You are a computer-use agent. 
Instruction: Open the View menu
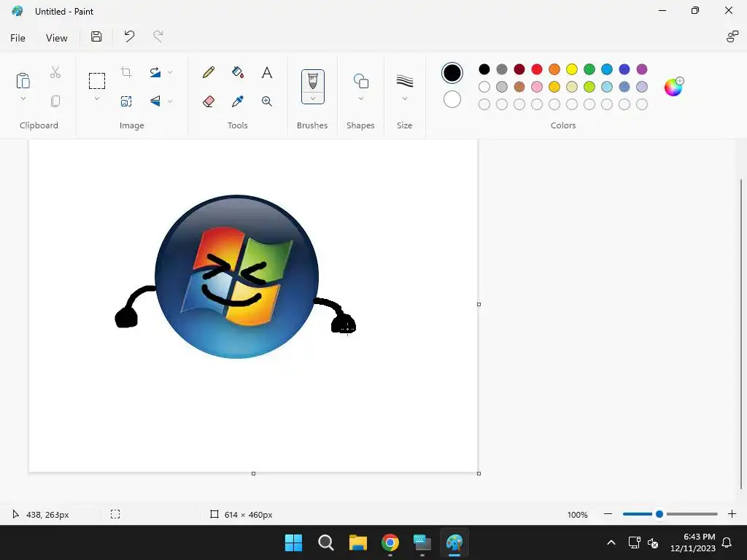(56, 38)
